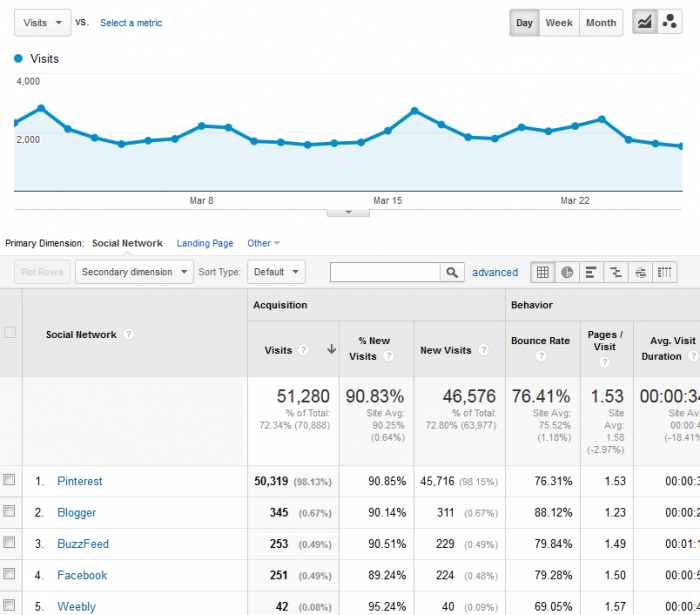Tick the select-all header checkbox
The image size is (700, 615).
click(x=10, y=332)
